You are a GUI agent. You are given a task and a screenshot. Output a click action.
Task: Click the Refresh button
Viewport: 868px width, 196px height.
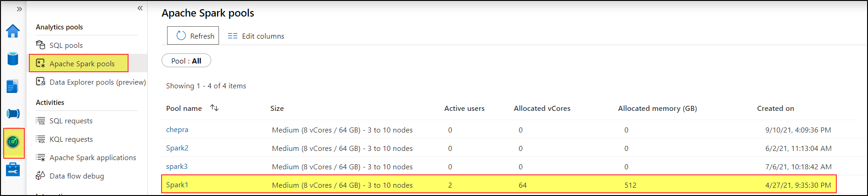pyautogui.click(x=193, y=36)
